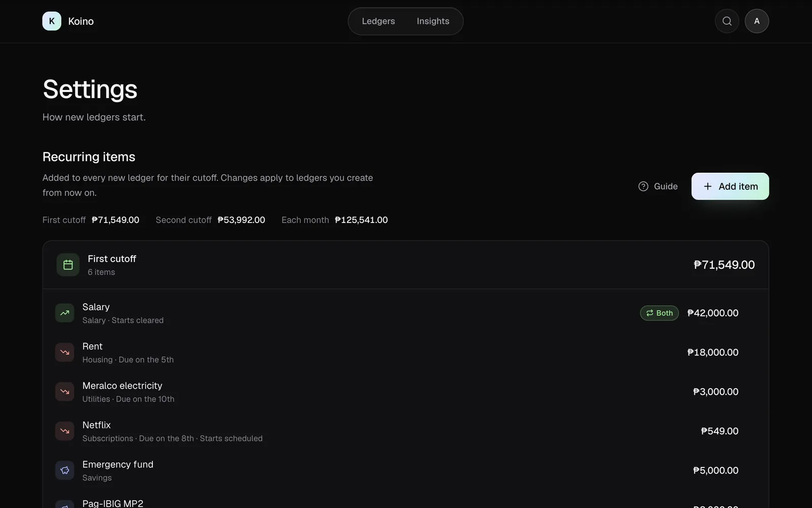
Task: Click the Meralco electricity expense icon
Action: [x=64, y=392]
